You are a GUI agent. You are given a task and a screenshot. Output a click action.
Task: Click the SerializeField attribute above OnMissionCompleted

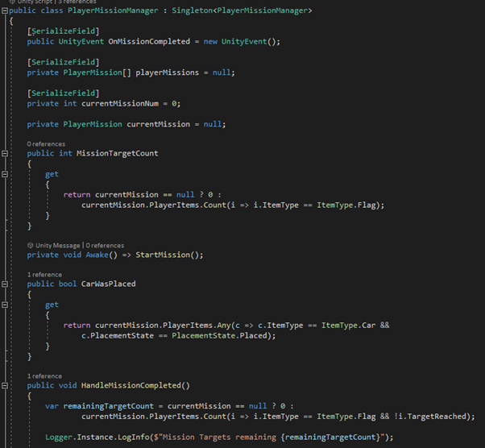point(63,31)
